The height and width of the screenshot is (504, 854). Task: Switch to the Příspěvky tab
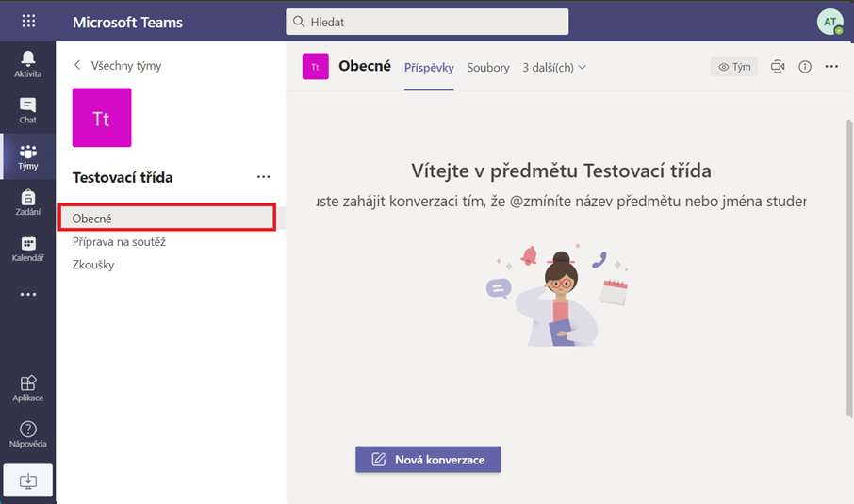(x=429, y=68)
